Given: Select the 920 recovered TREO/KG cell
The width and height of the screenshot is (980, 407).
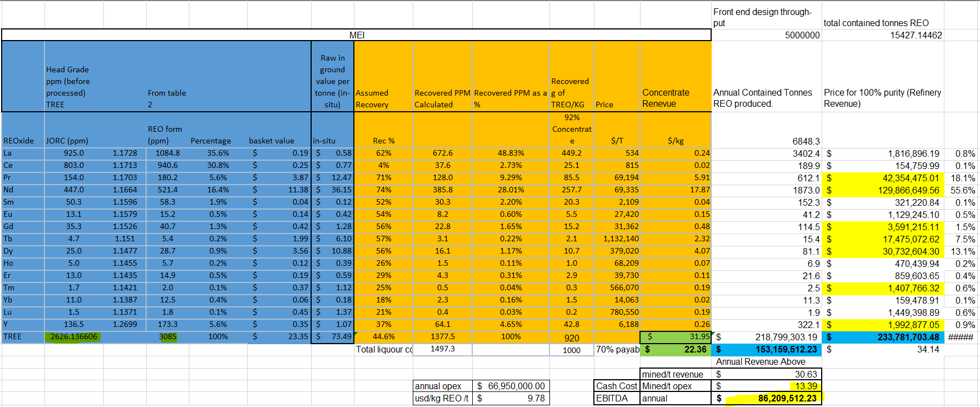Looking at the screenshot, I should pos(572,337).
